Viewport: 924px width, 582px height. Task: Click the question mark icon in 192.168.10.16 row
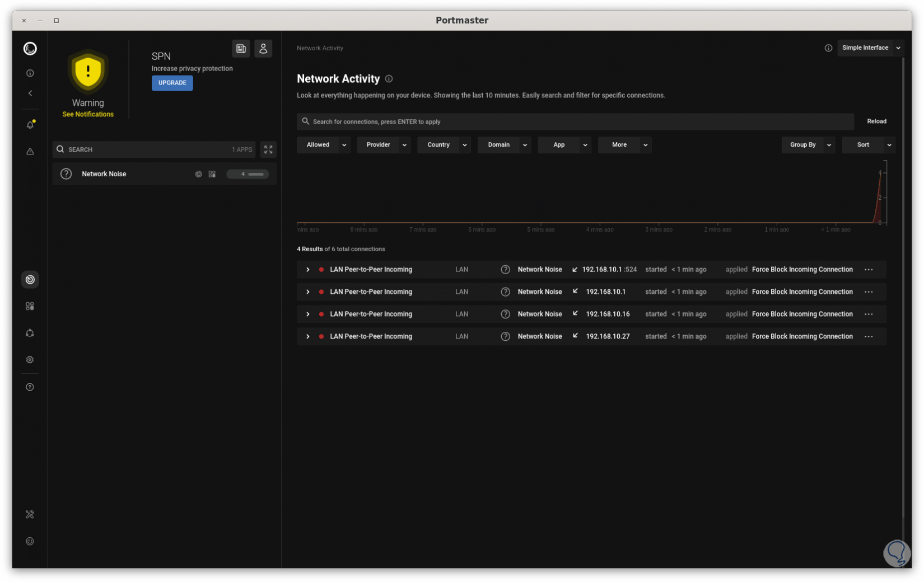505,315
